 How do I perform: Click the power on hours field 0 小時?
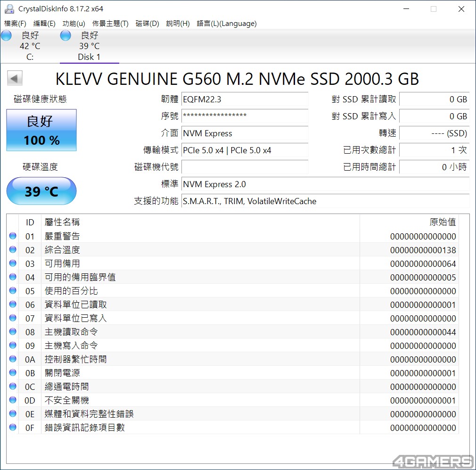pos(435,167)
